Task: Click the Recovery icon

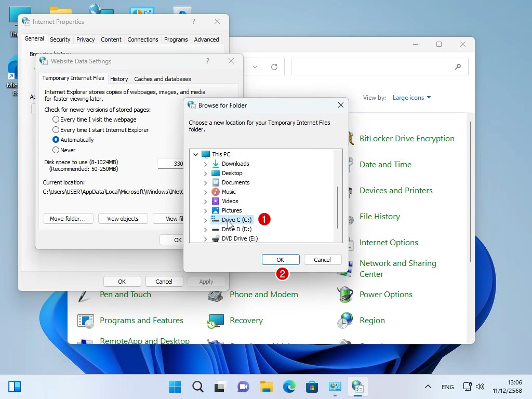Action: coord(216,321)
